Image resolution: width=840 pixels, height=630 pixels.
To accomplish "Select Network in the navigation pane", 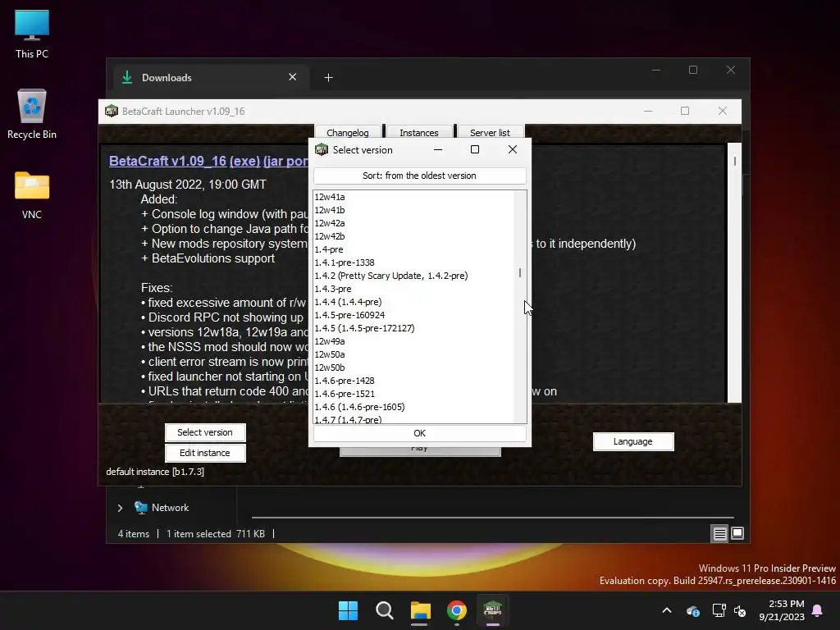I will click(170, 507).
